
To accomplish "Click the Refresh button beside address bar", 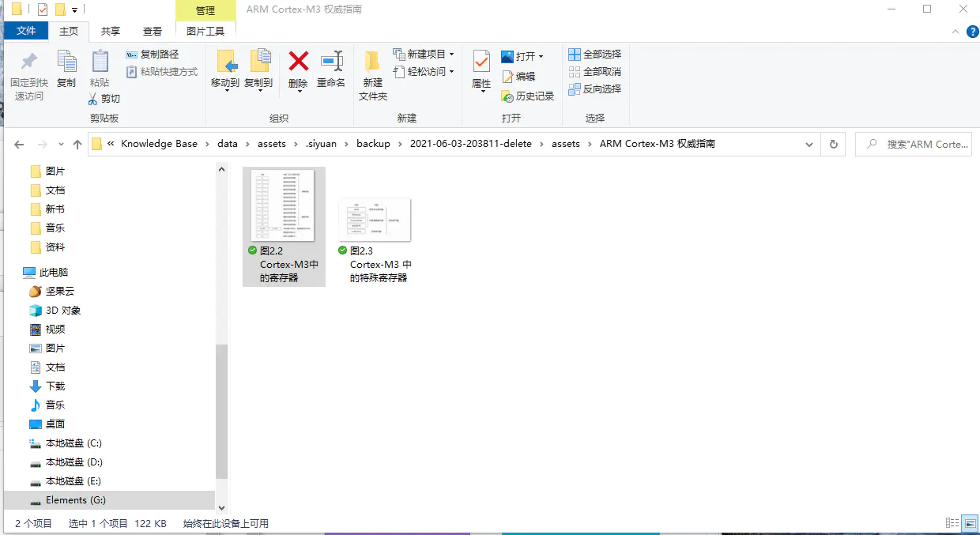I will (x=833, y=145).
